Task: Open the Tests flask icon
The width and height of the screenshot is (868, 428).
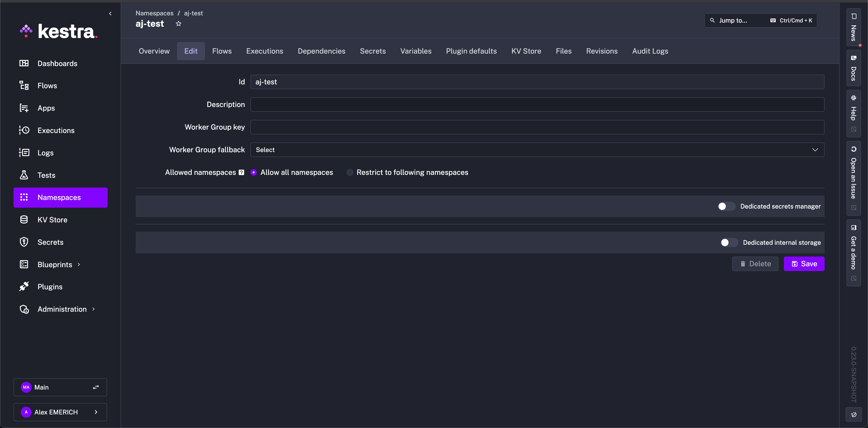Action: click(24, 175)
